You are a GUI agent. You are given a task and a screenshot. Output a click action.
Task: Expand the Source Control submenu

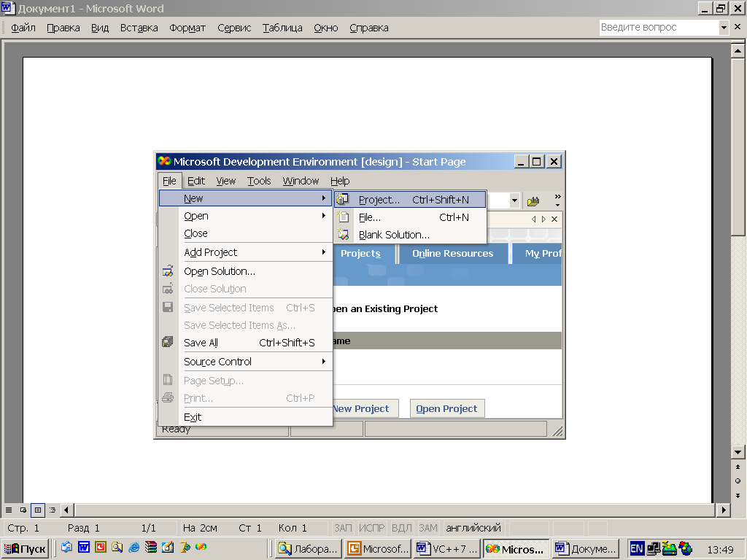point(323,362)
